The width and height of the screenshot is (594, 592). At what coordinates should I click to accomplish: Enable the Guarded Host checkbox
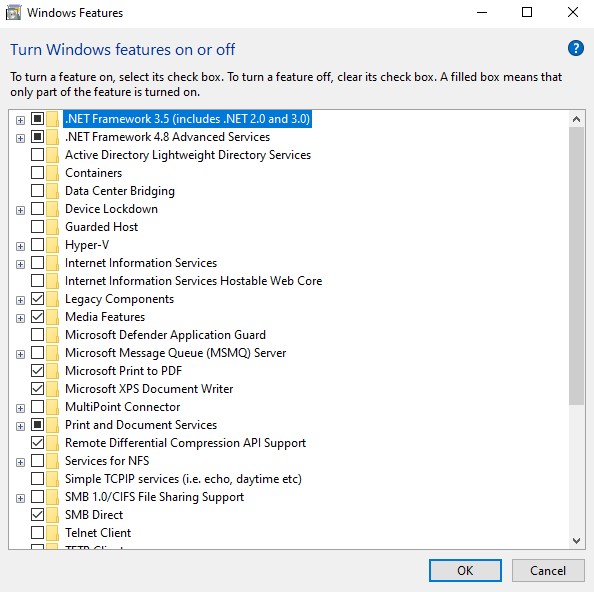[x=38, y=226]
